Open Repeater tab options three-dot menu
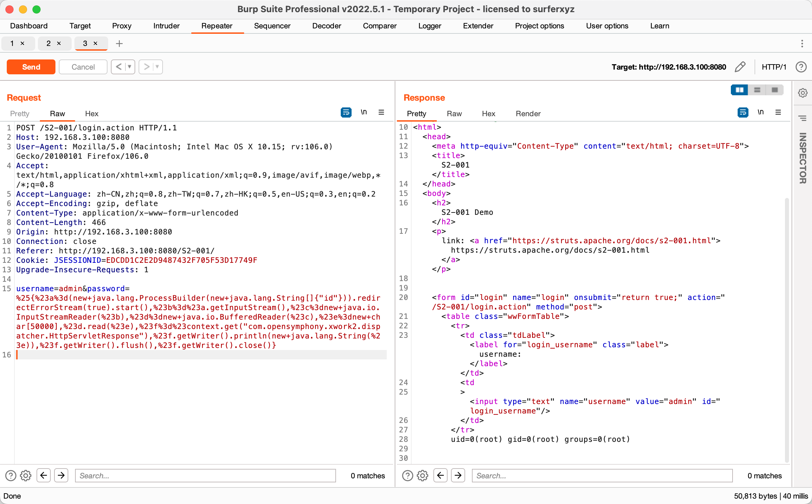This screenshot has height=504, width=812. pos(802,44)
